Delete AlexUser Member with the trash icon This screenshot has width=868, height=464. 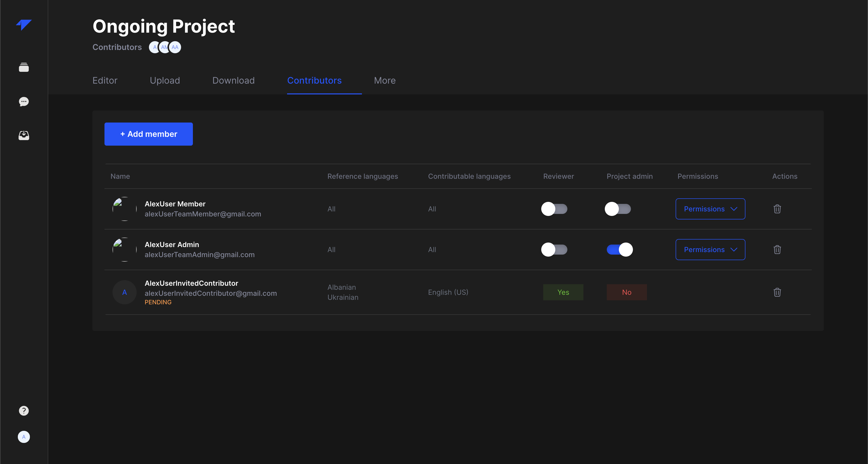777,209
